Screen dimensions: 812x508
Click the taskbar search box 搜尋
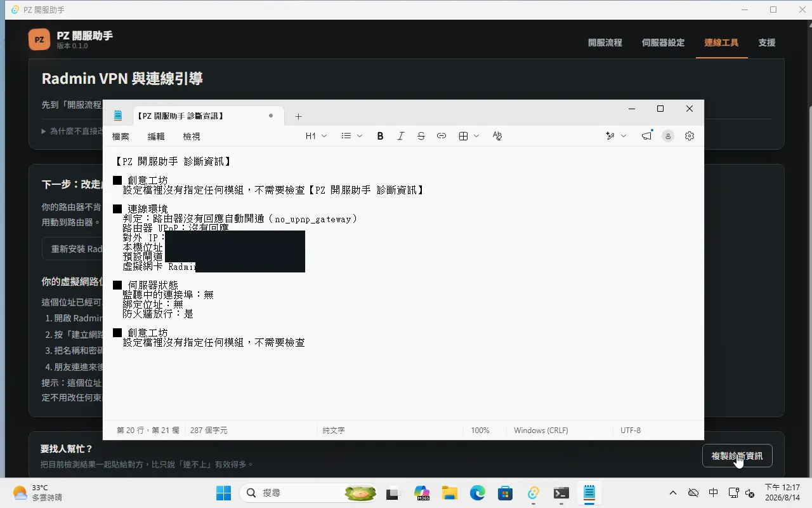pyautogui.click(x=308, y=493)
